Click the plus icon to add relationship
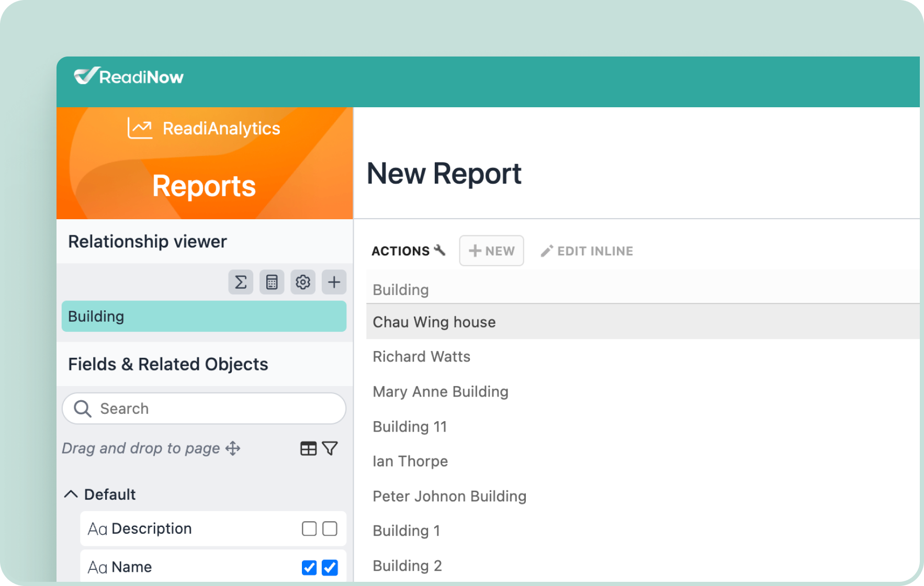This screenshot has height=586, width=924. [x=334, y=283]
